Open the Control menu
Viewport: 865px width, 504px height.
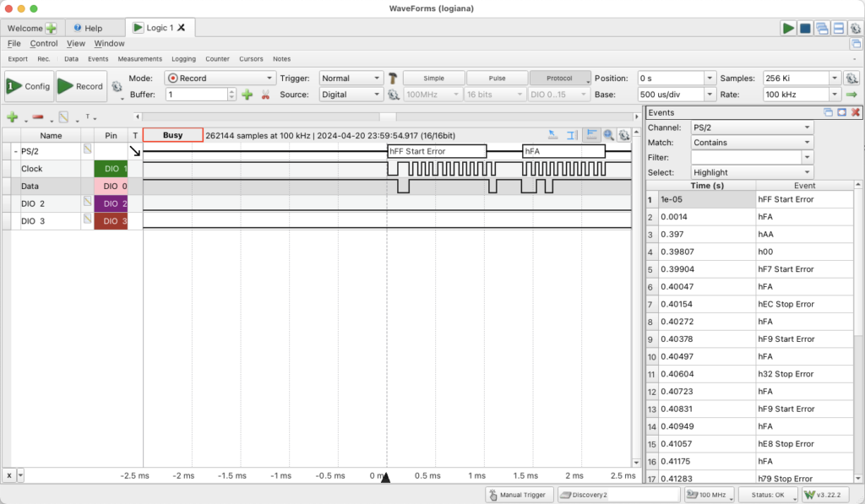click(44, 44)
